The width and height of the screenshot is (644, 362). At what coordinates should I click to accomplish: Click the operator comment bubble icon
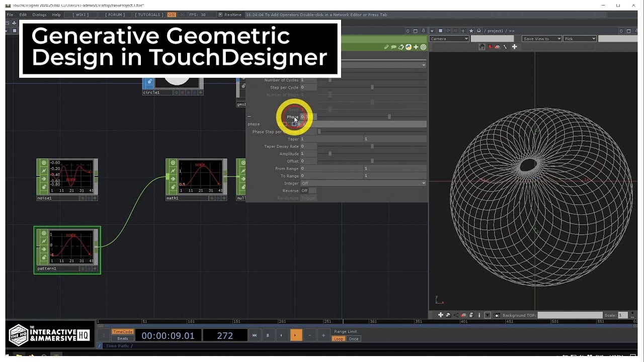tap(393, 47)
